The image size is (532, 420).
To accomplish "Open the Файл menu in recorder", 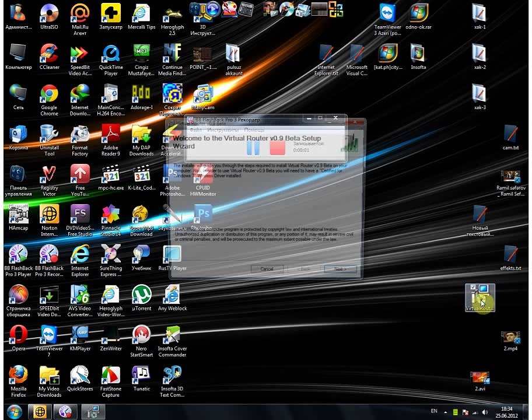I will click(195, 130).
